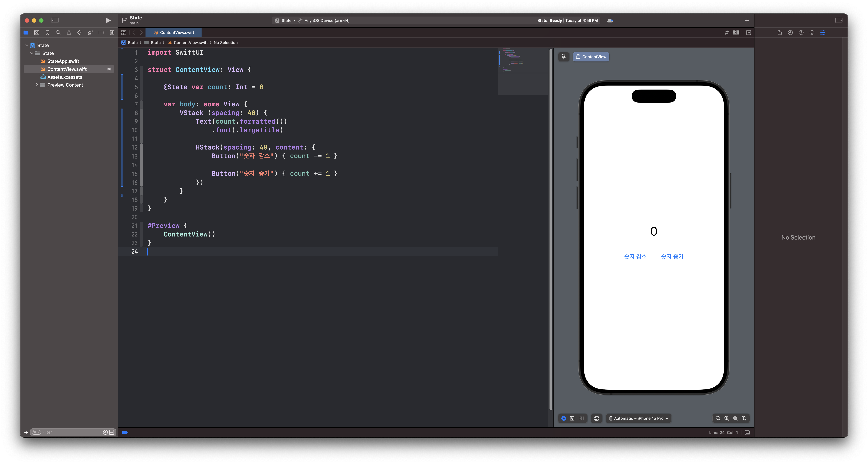
Task: Open the Issue navigator warning icon
Action: point(69,33)
